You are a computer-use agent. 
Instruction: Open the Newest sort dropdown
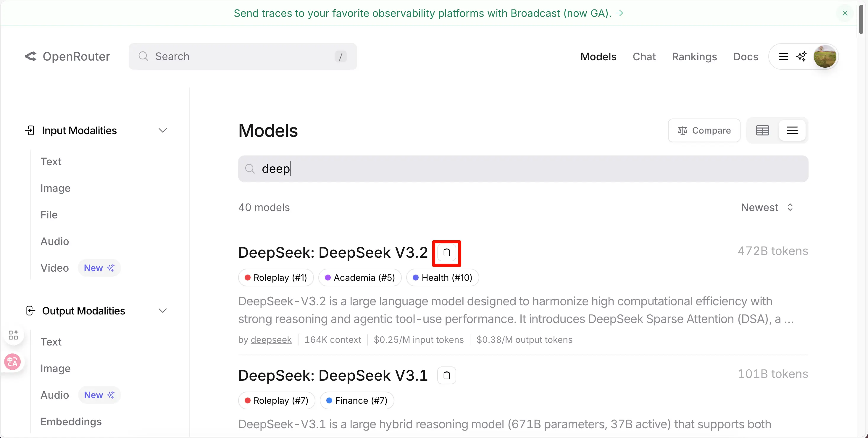(767, 207)
